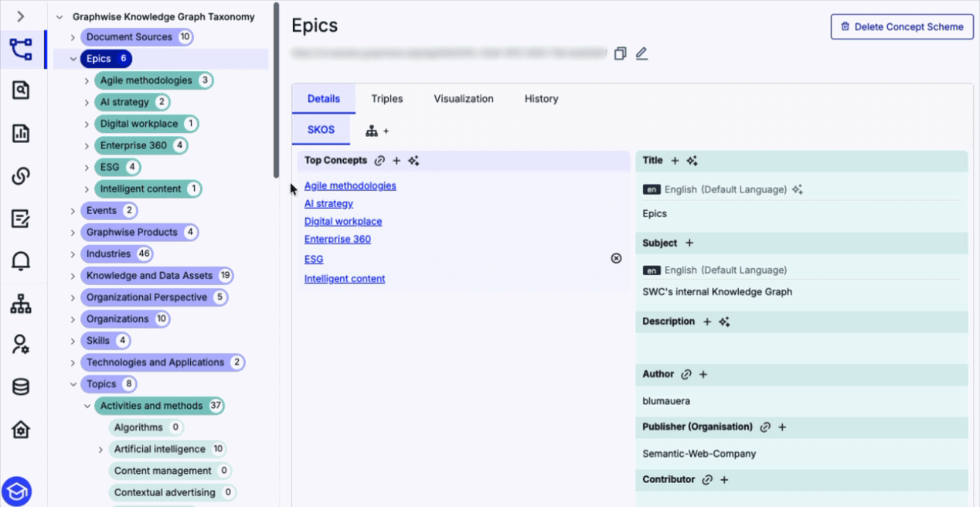Image resolution: width=980 pixels, height=507 pixels.
Task: Copy the Epics concept scheme URI
Action: point(620,53)
